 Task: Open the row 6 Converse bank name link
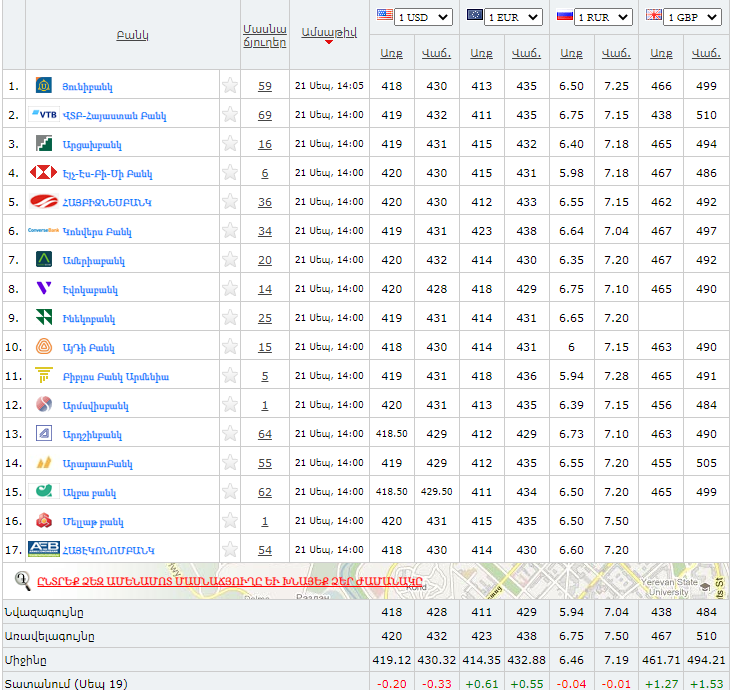pos(97,231)
